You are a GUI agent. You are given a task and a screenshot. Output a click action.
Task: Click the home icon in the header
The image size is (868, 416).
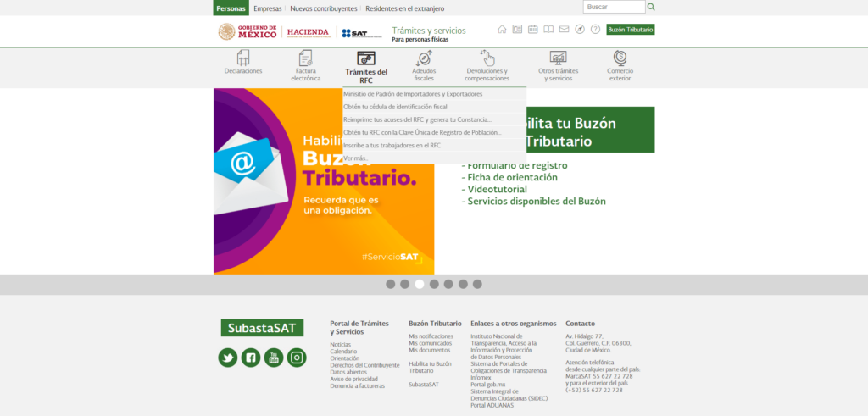pyautogui.click(x=502, y=30)
